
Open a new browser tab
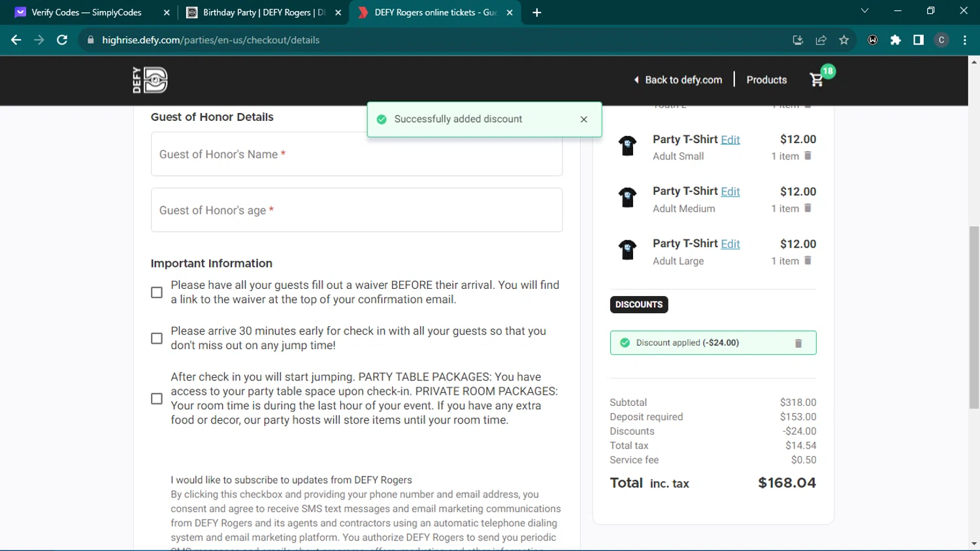[x=537, y=12]
